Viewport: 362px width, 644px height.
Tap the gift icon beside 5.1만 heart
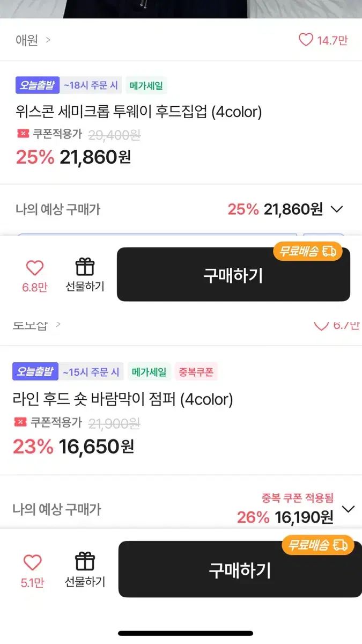[x=85, y=561]
